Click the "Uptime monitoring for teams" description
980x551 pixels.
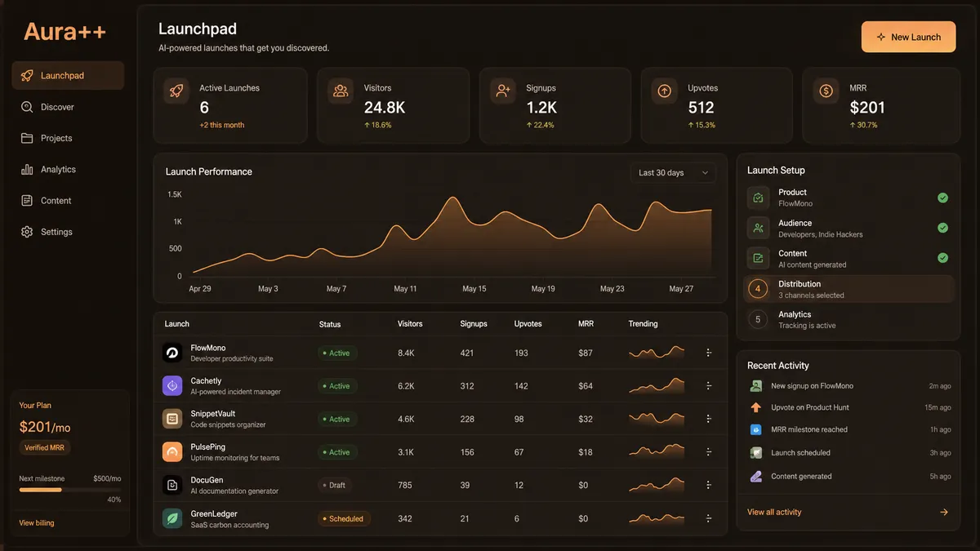235,458
